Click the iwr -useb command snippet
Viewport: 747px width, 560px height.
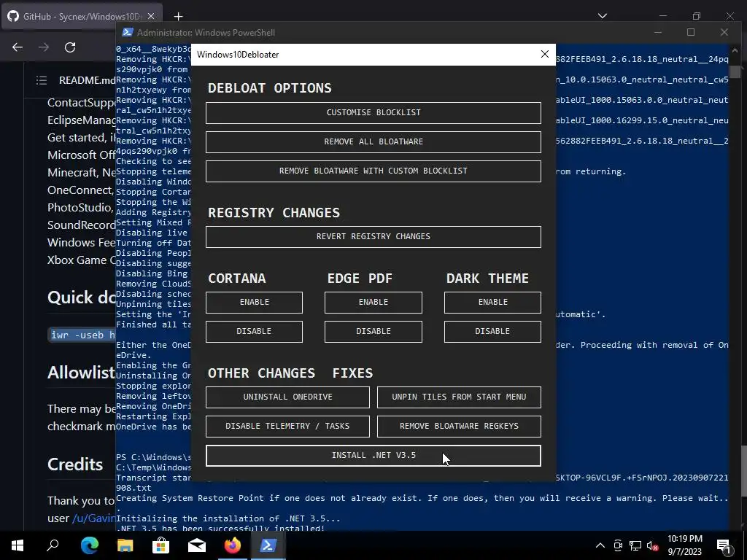[x=82, y=335]
